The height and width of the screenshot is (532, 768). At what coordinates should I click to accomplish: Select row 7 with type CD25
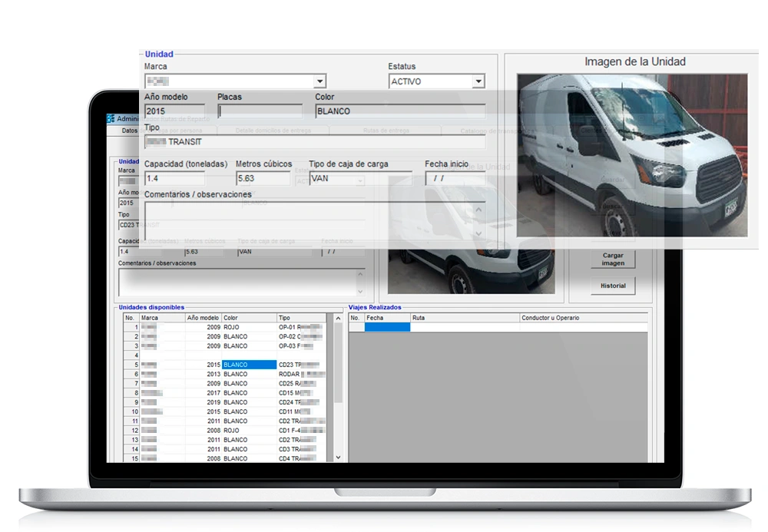pos(225,383)
